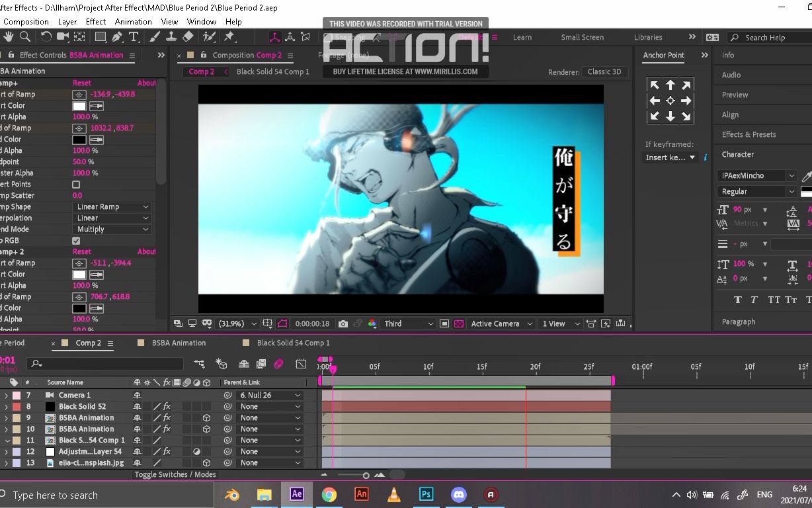The width and height of the screenshot is (812, 508).
Task: Open magnification ratio dropdown (31.9%)
Action: [237, 323]
